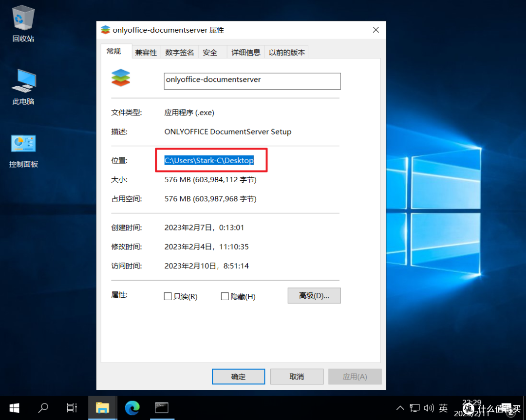
Task: Confirm with the OK (确定) button
Action: [238, 376]
